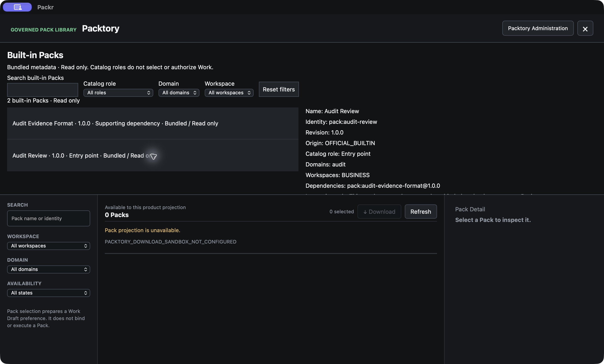Image resolution: width=604 pixels, height=364 pixels.
Task: Click the Domains: audit line
Action: 326,164
